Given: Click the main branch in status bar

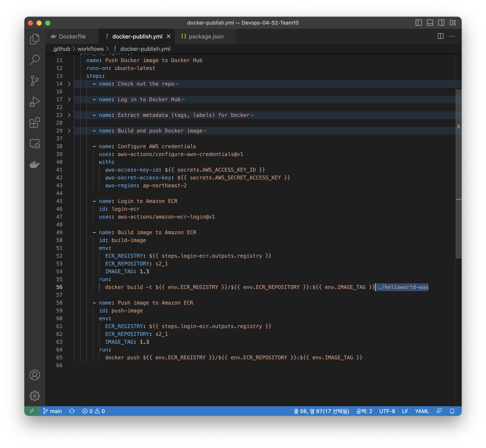Looking at the screenshot, I should point(53,411).
